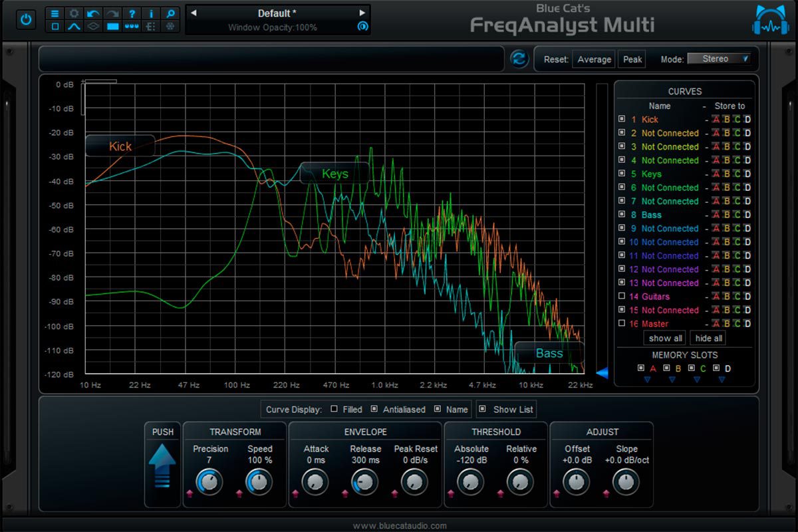This screenshot has width=798, height=532.
Task: Go to previous preset arrow
Action: [194, 13]
